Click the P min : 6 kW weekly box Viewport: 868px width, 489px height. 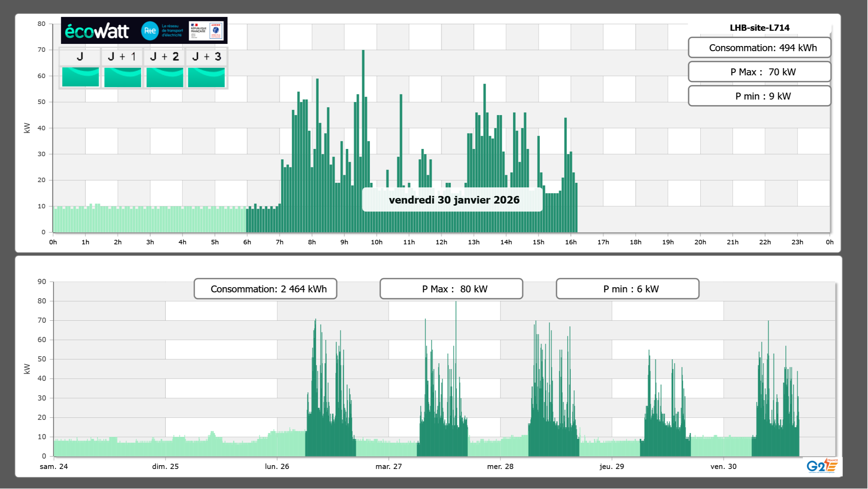pyautogui.click(x=627, y=289)
